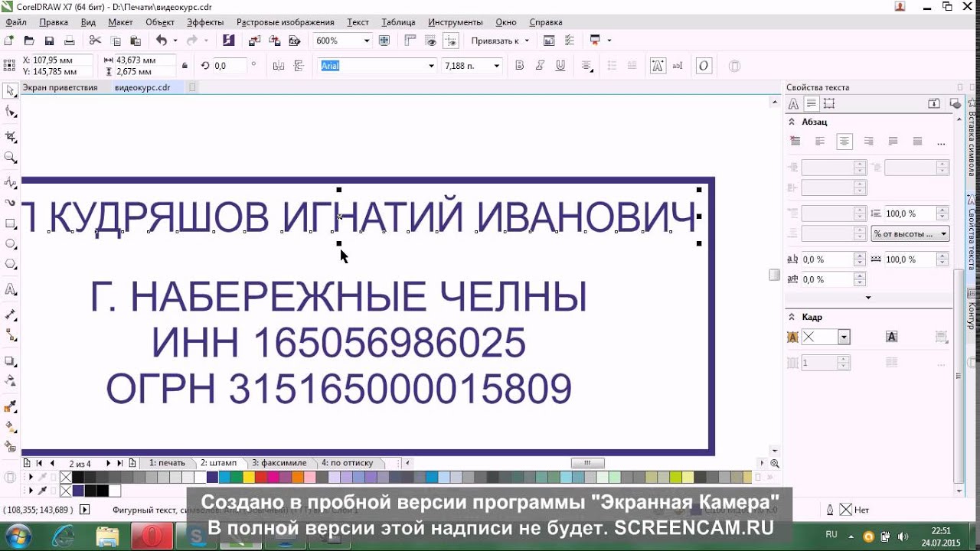Cut the selected object
Viewport: 980px width, 551px height.
[95, 41]
